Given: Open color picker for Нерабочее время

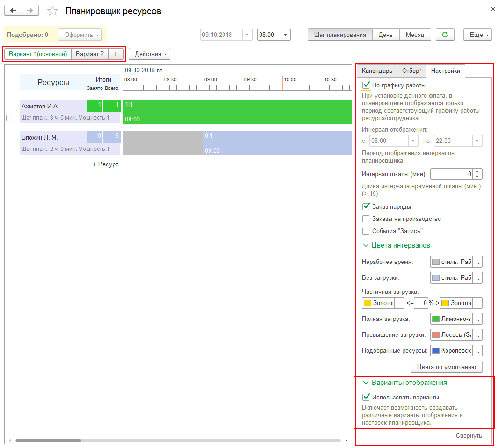Looking at the screenshot, I should point(477,262).
